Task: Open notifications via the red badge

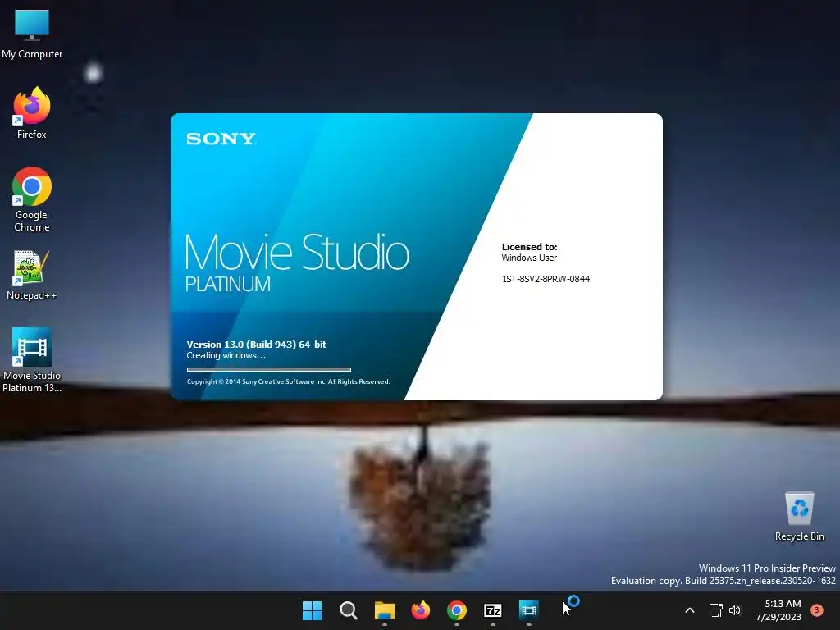Action: tap(817, 610)
